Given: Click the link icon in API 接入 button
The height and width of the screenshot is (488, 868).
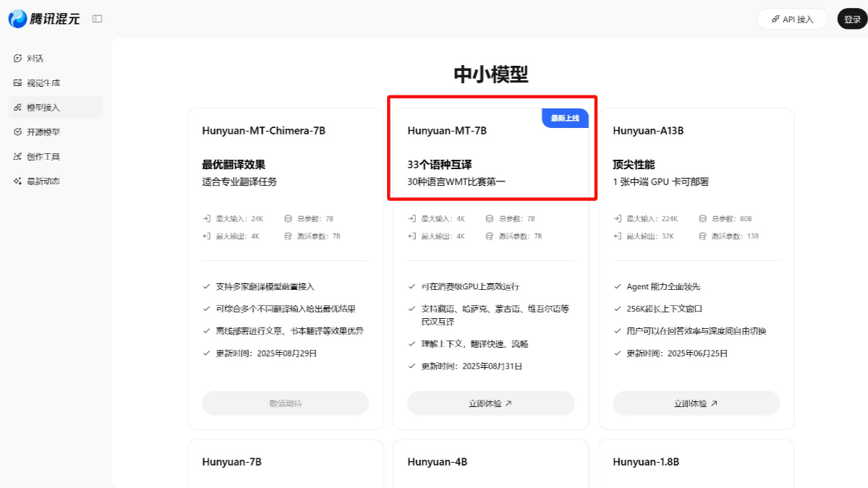Looking at the screenshot, I should point(775,19).
